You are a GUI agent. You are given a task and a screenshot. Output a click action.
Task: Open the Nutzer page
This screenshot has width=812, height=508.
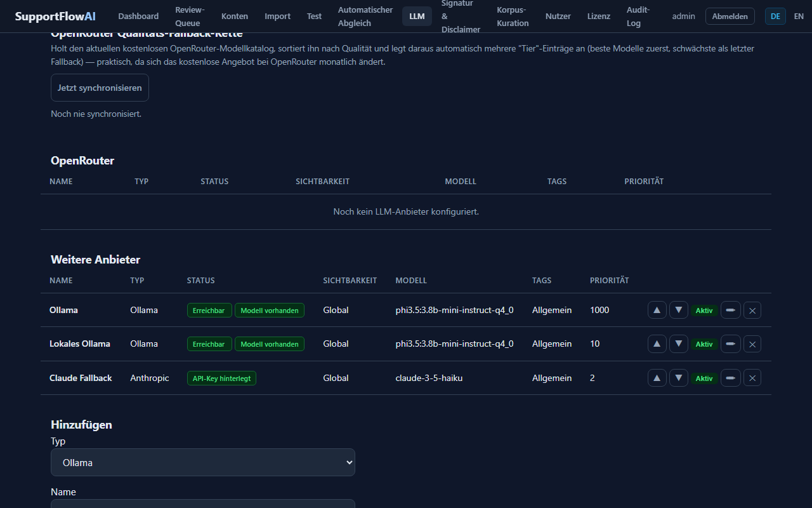558,17
